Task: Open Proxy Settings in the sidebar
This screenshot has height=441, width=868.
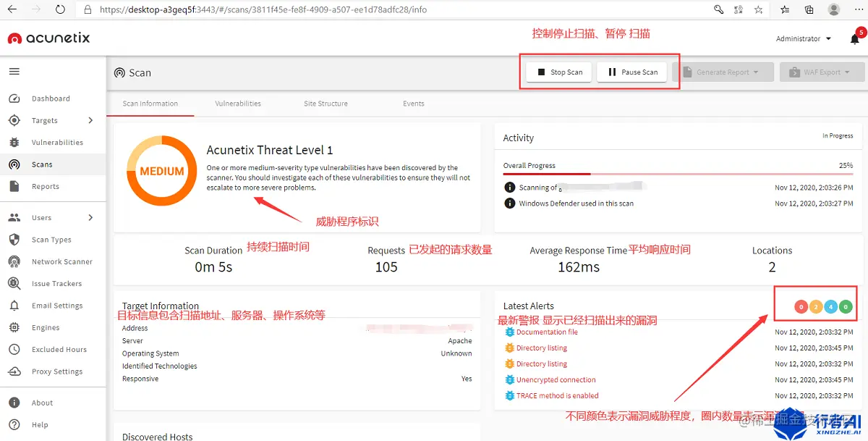Action: [57, 371]
